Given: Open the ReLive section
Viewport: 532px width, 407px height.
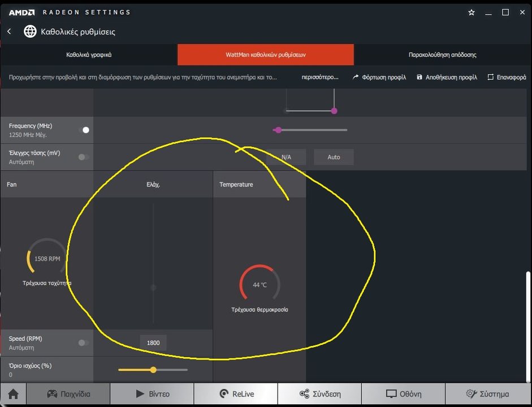Looking at the screenshot, I should 236,394.
